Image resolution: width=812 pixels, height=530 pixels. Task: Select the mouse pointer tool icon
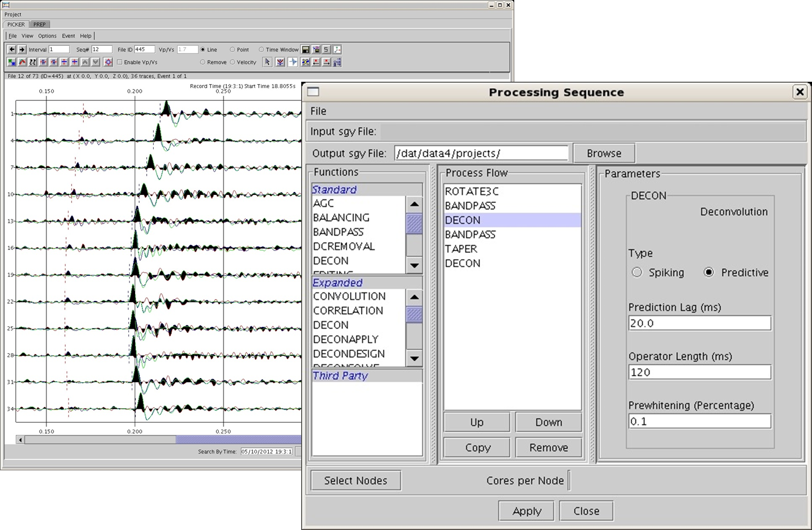[268, 62]
